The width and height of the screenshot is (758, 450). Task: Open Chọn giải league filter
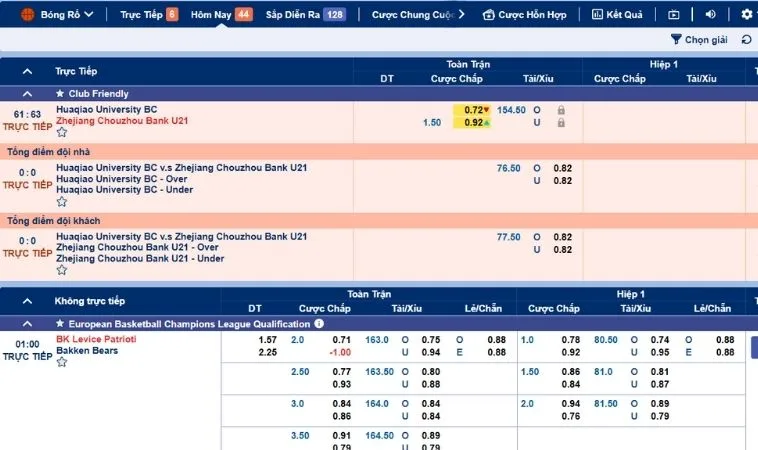click(699, 40)
